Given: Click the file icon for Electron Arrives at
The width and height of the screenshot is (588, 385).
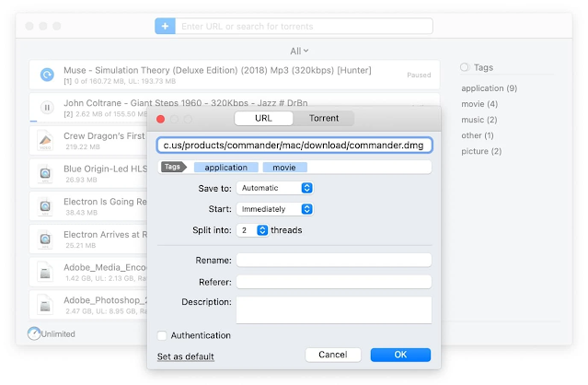Looking at the screenshot, I should [x=45, y=239].
